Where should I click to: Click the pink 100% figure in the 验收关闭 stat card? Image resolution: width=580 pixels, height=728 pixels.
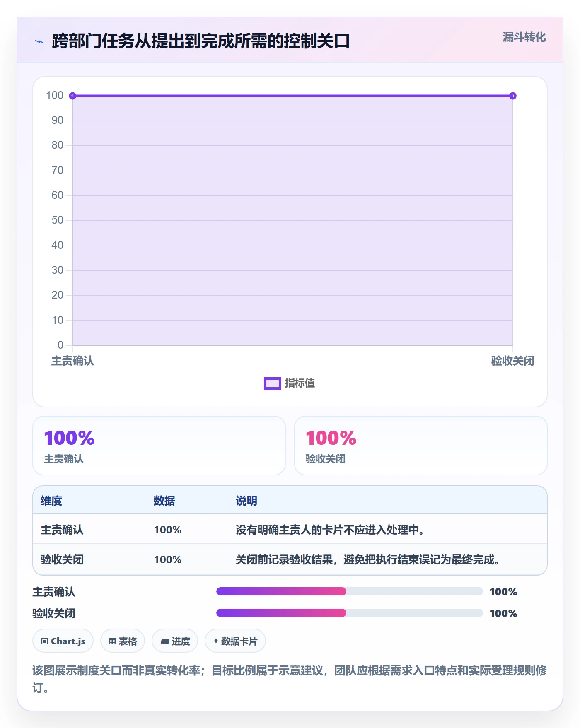point(331,438)
